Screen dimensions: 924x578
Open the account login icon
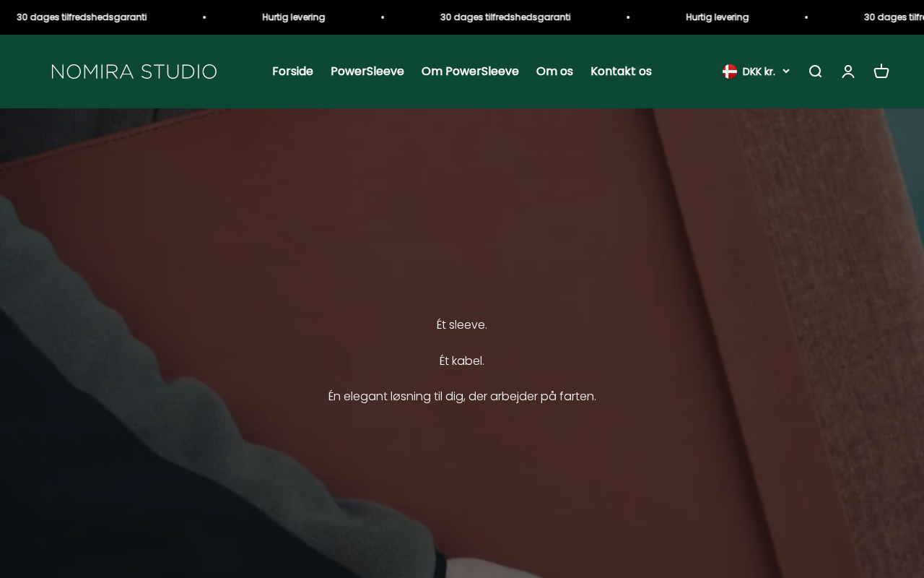[848, 72]
